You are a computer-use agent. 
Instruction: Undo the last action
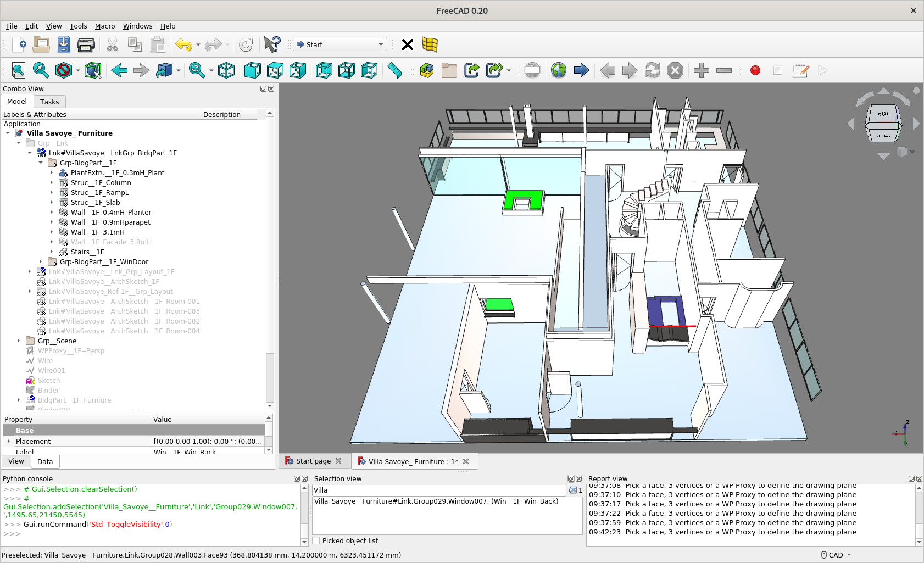[x=183, y=44]
